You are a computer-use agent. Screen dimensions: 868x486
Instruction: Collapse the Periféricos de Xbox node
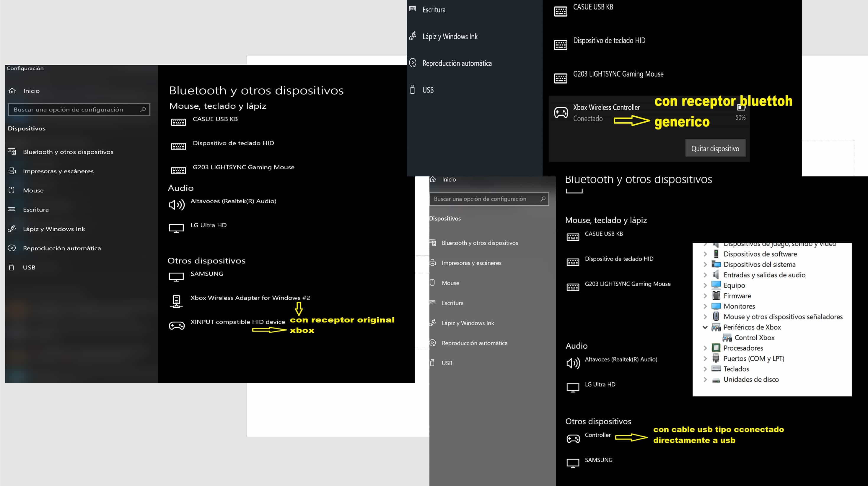[x=705, y=327]
